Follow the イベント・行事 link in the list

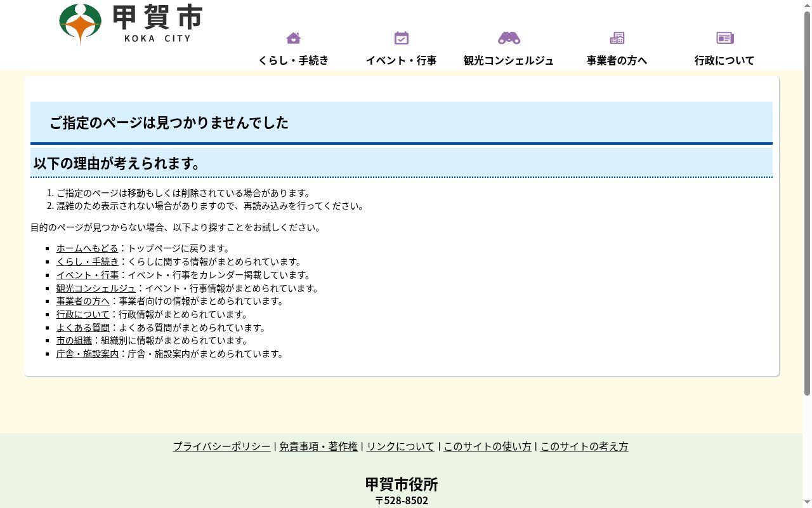coord(88,275)
